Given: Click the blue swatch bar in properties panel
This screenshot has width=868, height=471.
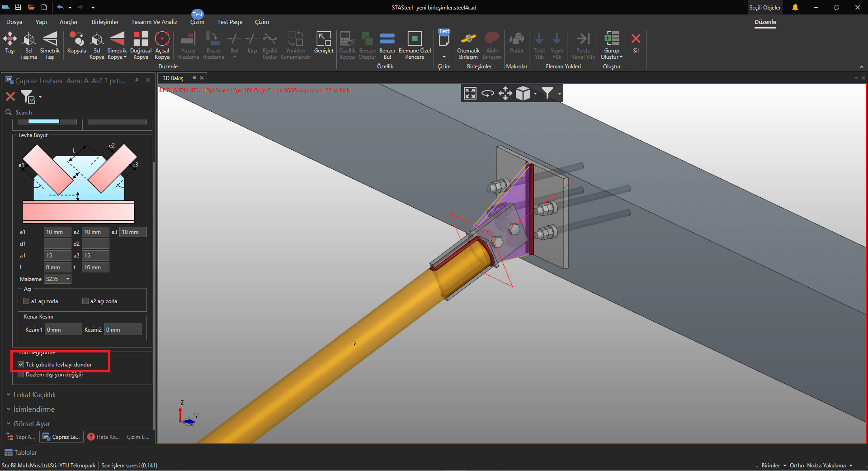Looking at the screenshot, I should coord(44,121).
